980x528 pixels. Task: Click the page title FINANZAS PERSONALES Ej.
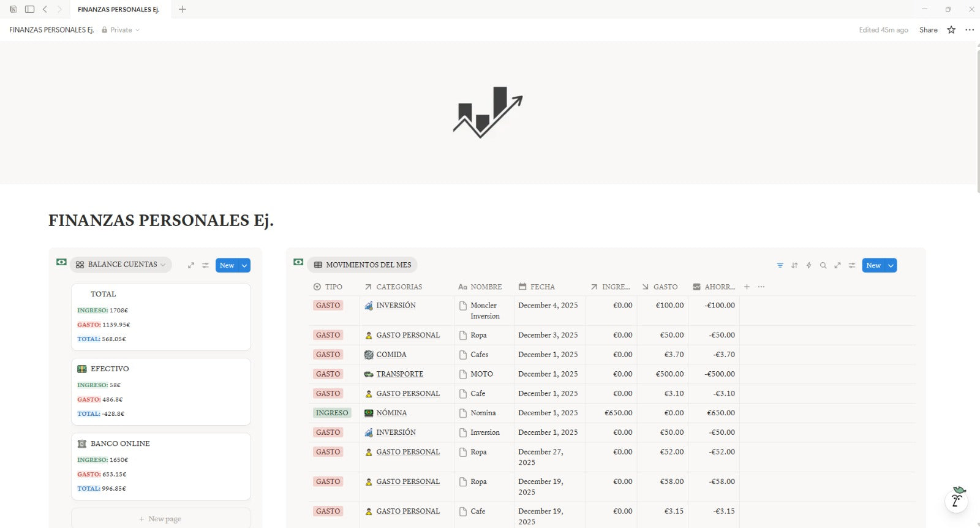coord(160,221)
